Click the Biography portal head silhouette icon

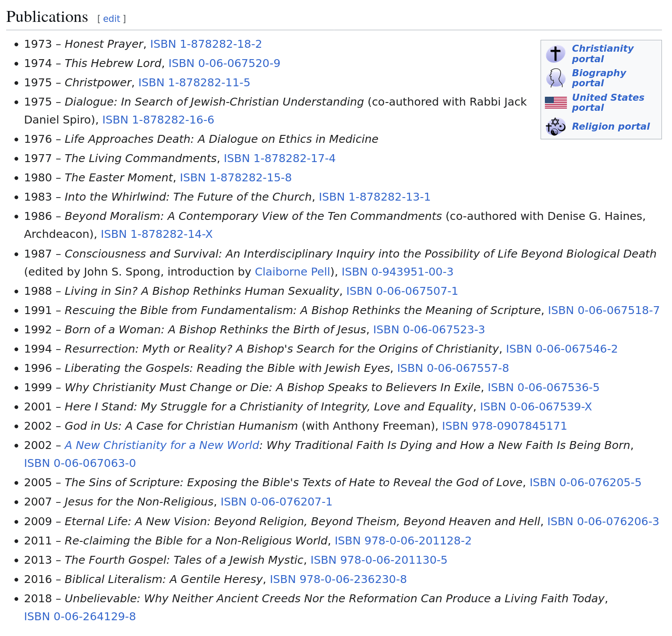(x=555, y=78)
